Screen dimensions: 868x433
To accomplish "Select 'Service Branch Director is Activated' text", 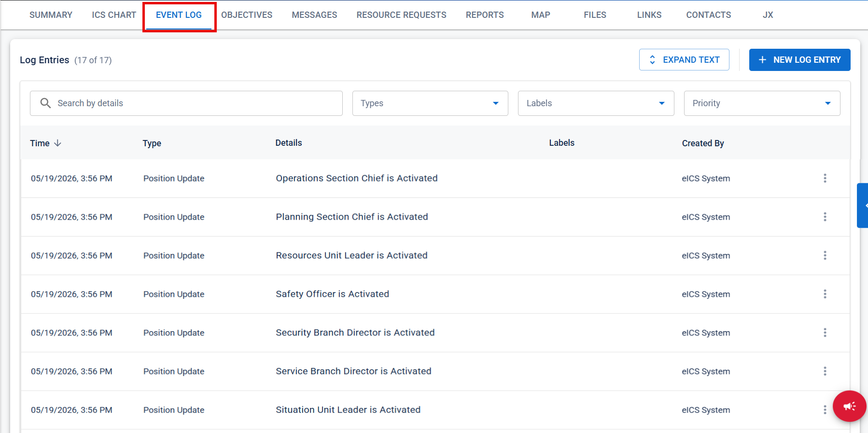I will [353, 371].
